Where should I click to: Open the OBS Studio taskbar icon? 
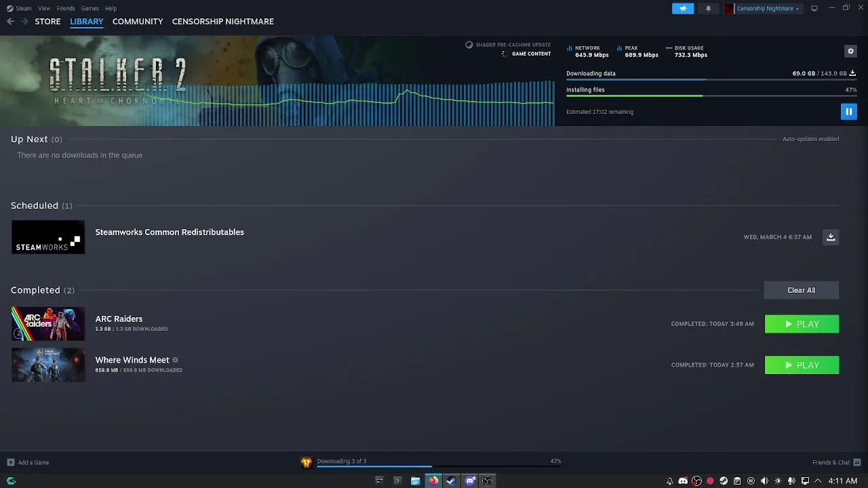(487, 481)
